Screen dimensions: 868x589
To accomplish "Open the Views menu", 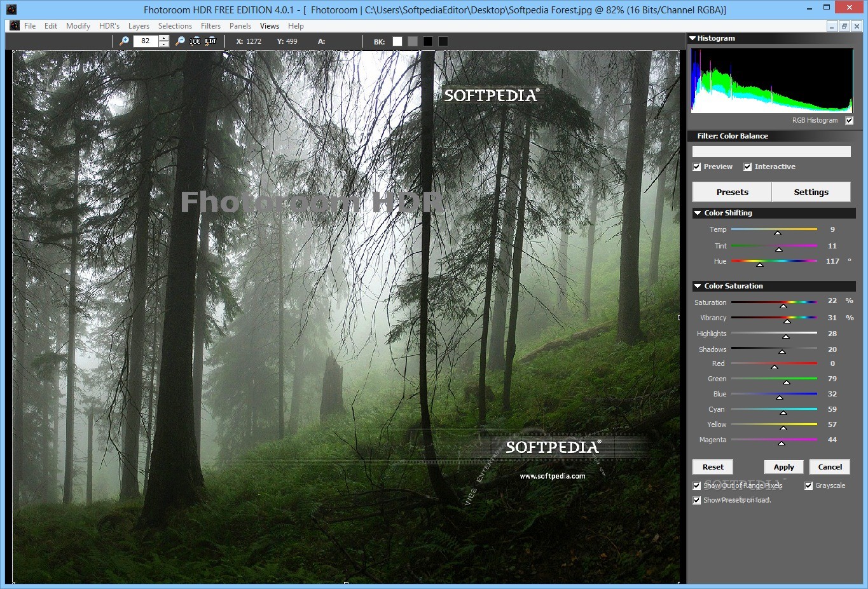I will (270, 26).
